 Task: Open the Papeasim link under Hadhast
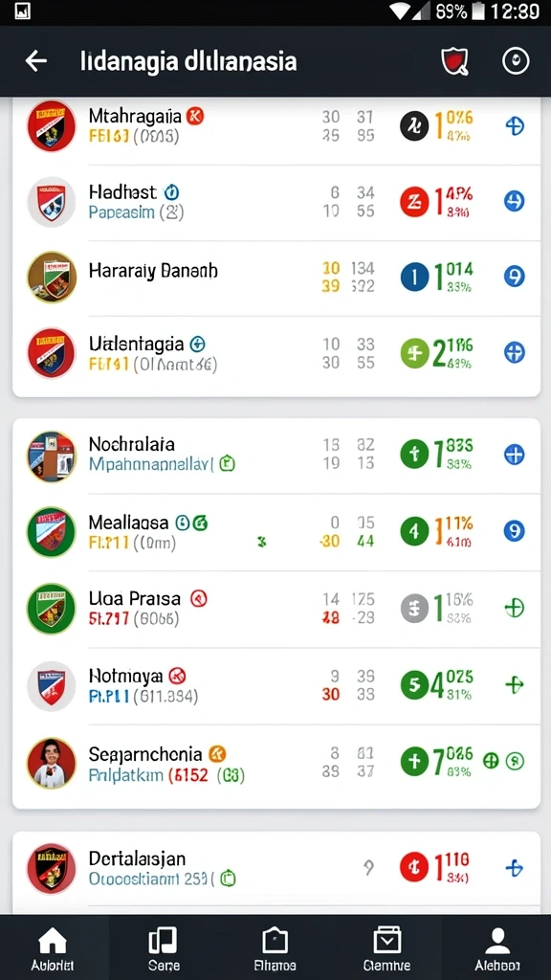(121, 212)
